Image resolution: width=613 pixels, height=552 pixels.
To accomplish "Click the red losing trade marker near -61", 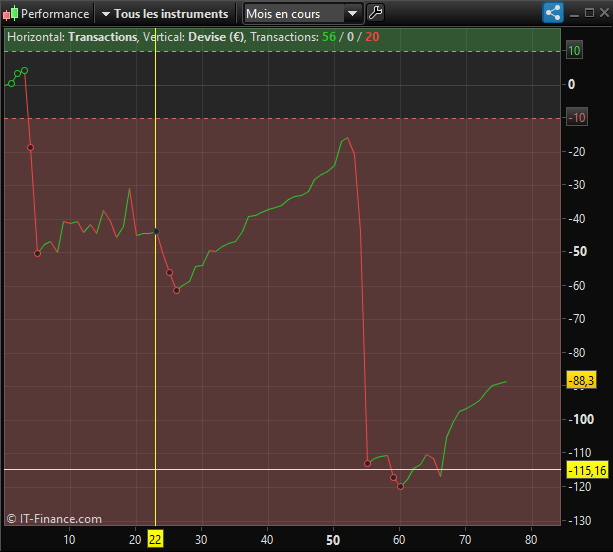I will click(176, 290).
